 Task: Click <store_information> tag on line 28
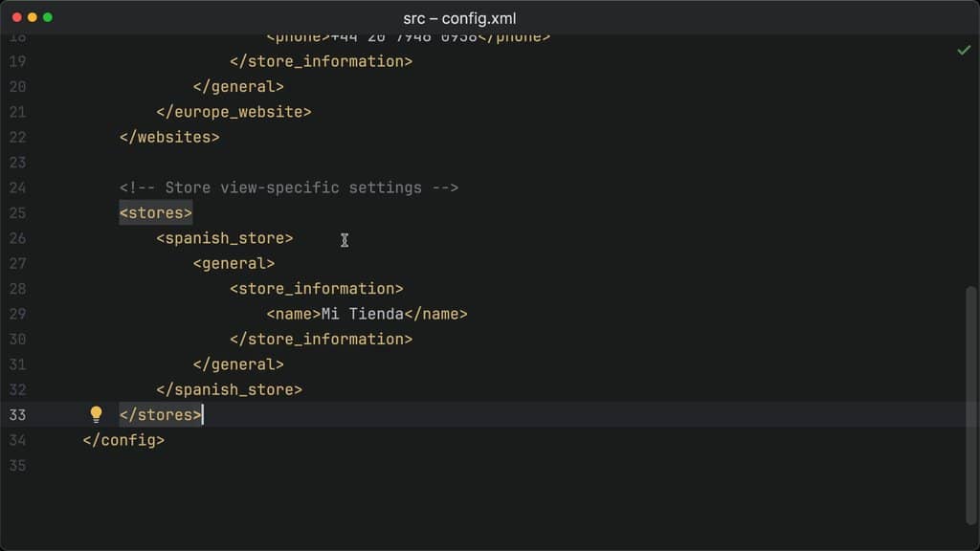pyautogui.click(x=317, y=289)
